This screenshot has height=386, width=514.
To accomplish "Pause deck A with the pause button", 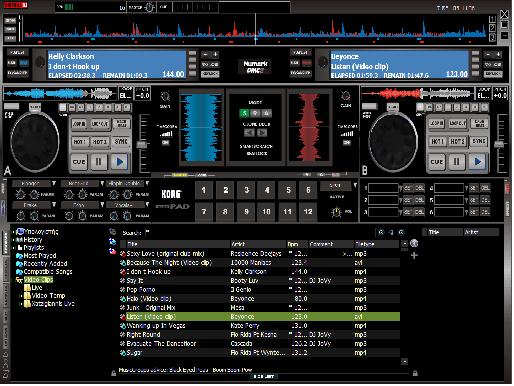I will [x=99, y=162].
